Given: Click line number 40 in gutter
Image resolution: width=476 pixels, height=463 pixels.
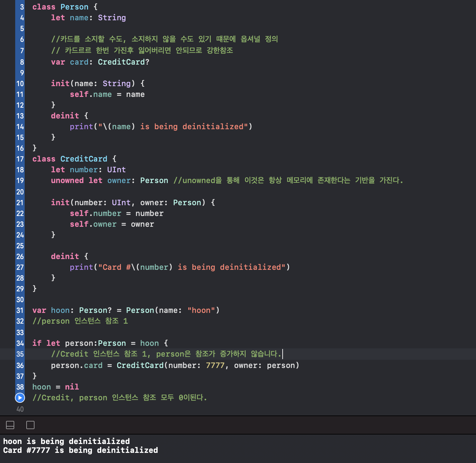Looking at the screenshot, I should [20, 409].
